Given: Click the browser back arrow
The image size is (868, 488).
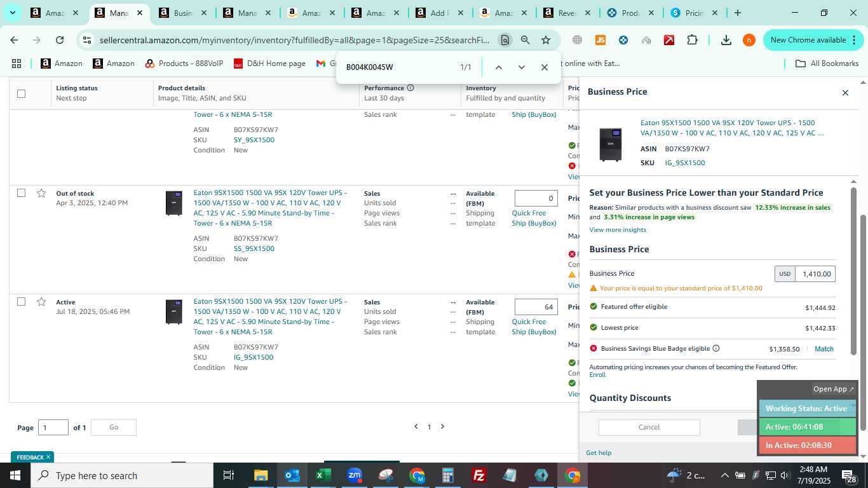Looking at the screenshot, I should (x=14, y=40).
